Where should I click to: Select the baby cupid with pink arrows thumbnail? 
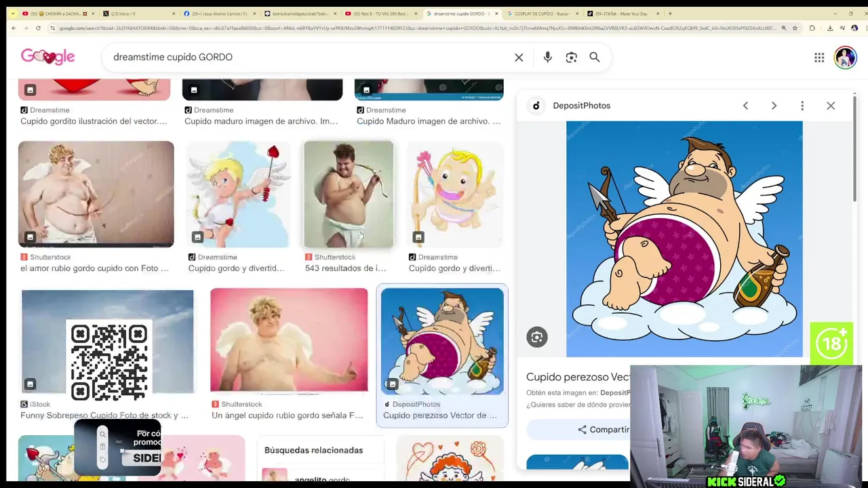coord(455,194)
